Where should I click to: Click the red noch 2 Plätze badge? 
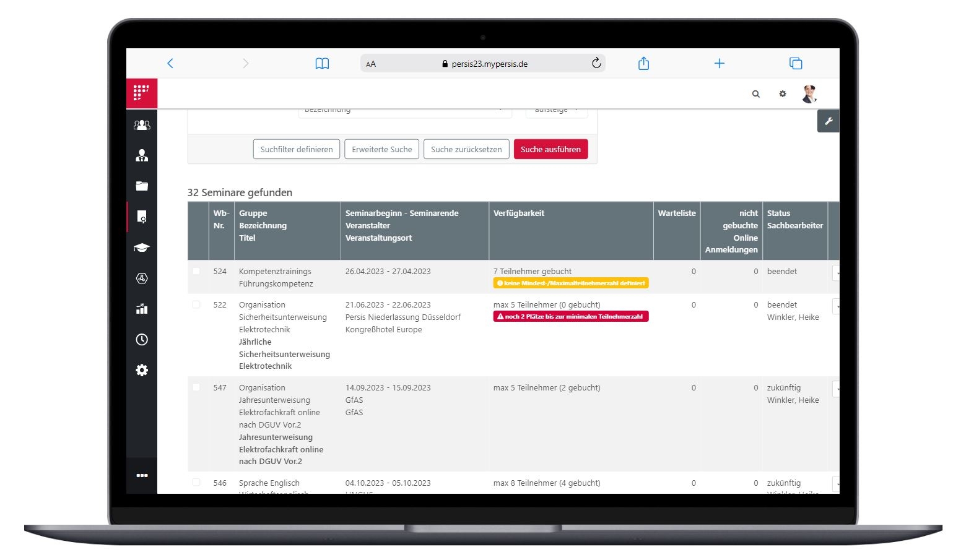pyautogui.click(x=571, y=316)
